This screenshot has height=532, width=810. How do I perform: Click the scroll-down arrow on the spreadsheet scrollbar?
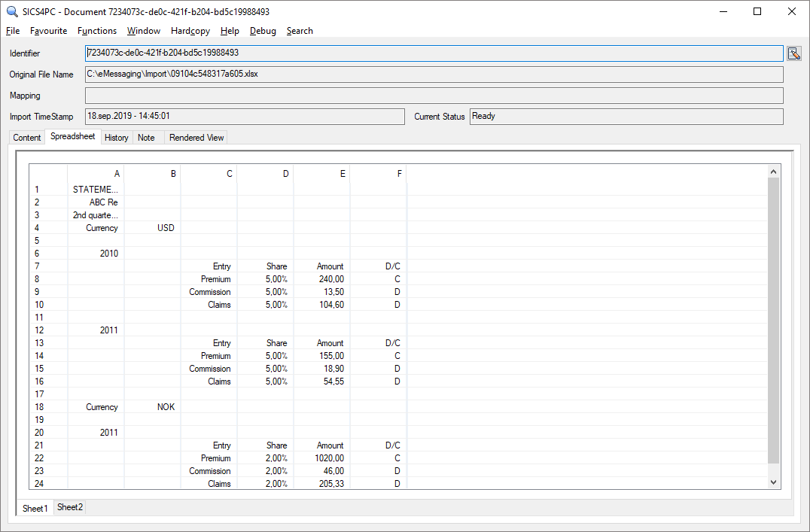(x=773, y=482)
